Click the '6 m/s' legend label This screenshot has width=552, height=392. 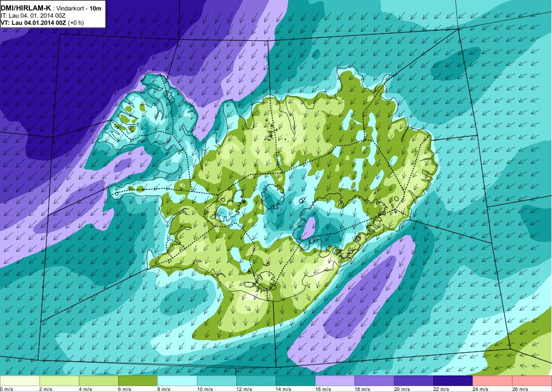(x=125, y=389)
